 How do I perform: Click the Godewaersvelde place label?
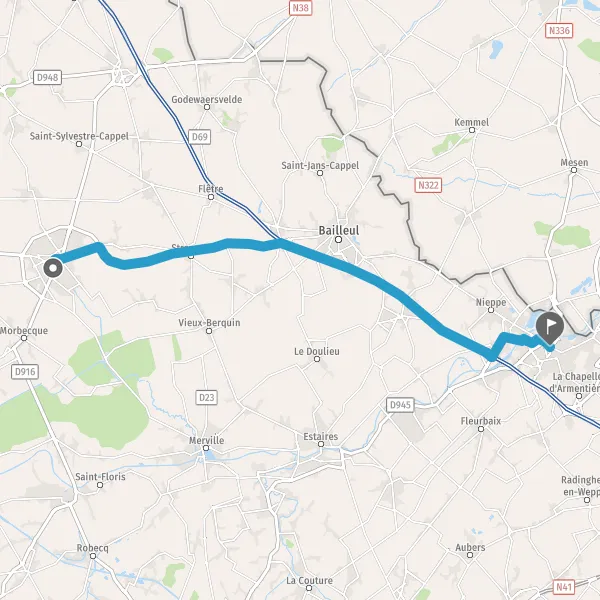click(207, 99)
